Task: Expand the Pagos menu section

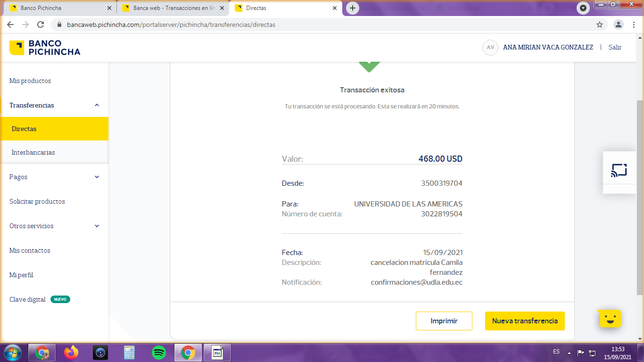Action: (97, 177)
